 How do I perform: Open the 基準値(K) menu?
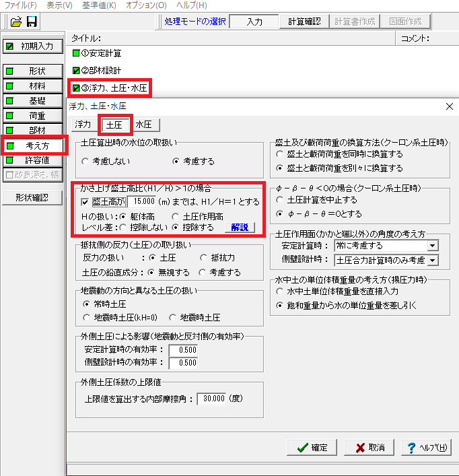point(99,5)
